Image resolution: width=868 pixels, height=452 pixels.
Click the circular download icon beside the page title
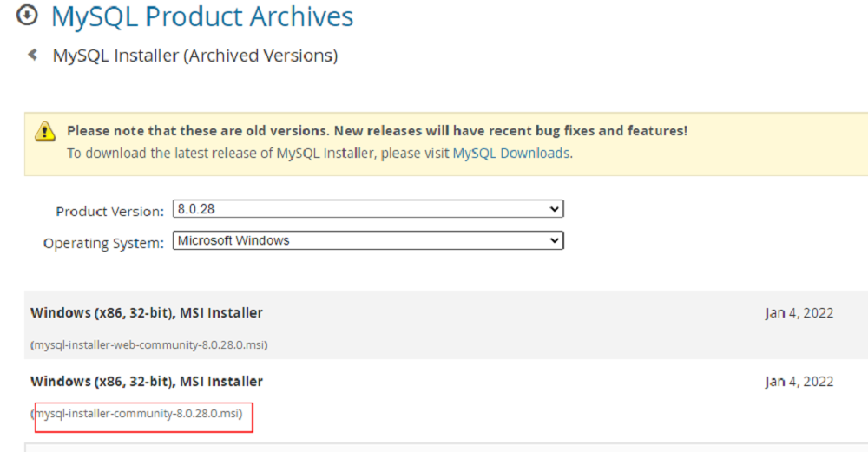27,16
